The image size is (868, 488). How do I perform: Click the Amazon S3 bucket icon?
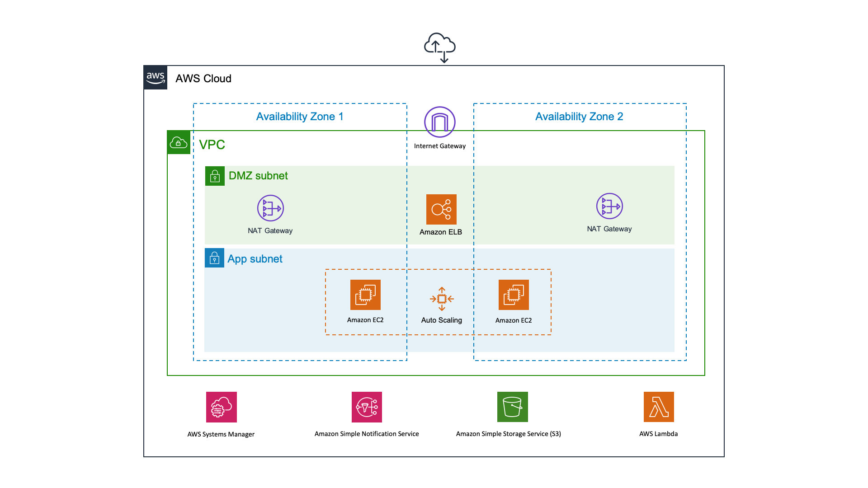pos(513,407)
